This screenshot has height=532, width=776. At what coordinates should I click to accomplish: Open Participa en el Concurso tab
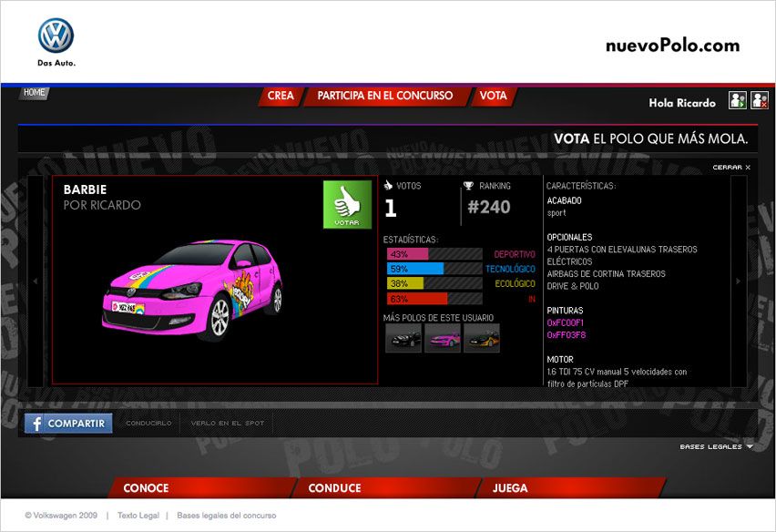pyautogui.click(x=385, y=96)
